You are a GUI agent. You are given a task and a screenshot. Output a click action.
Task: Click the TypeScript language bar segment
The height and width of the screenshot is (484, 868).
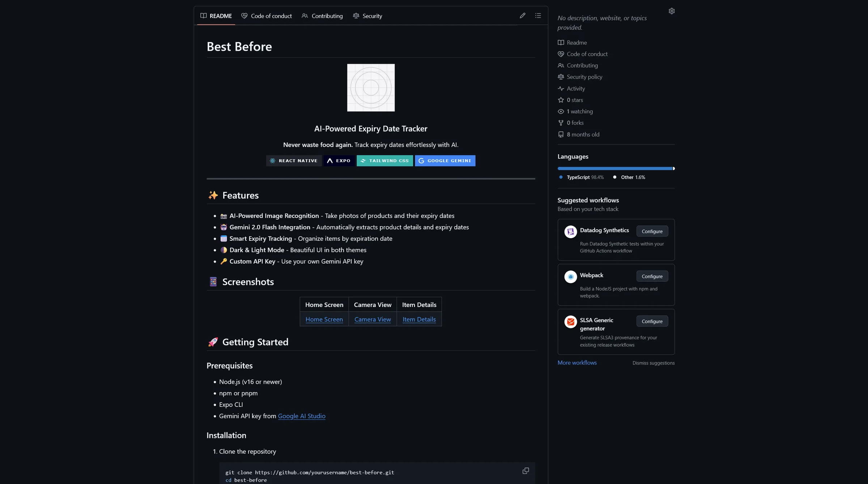tap(615, 169)
